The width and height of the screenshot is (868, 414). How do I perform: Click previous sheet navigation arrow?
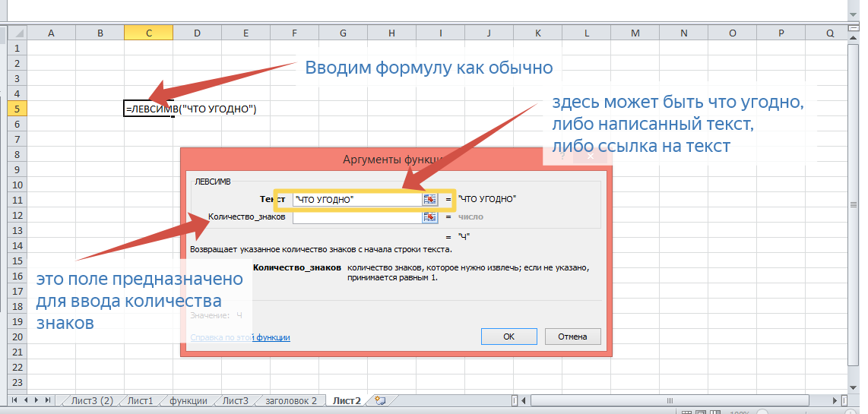click(x=27, y=400)
